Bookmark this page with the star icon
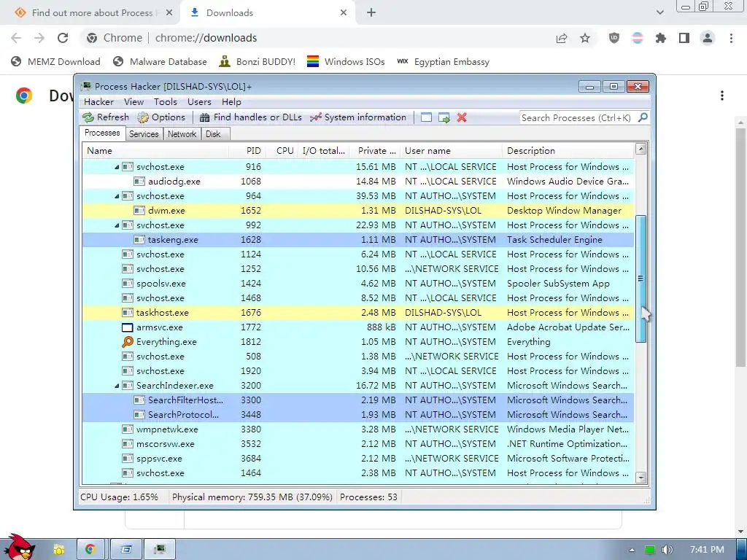This screenshot has width=747, height=560. pyautogui.click(x=585, y=38)
